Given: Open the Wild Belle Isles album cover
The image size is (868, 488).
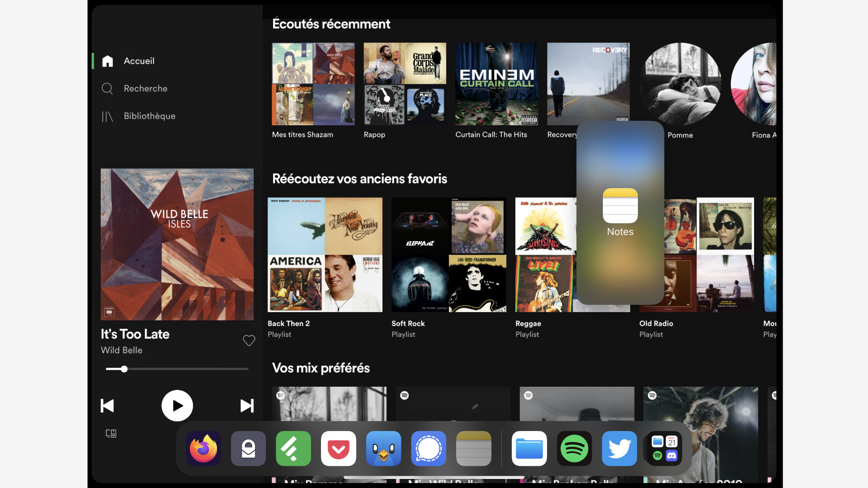Looking at the screenshot, I should (x=177, y=244).
